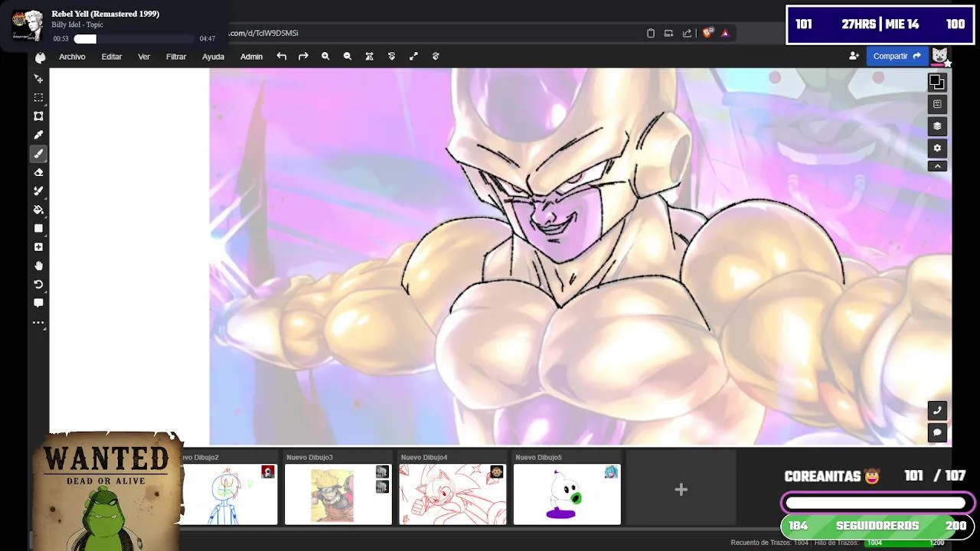
Task: Select the Hand pan tool
Action: click(x=38, y=266)
